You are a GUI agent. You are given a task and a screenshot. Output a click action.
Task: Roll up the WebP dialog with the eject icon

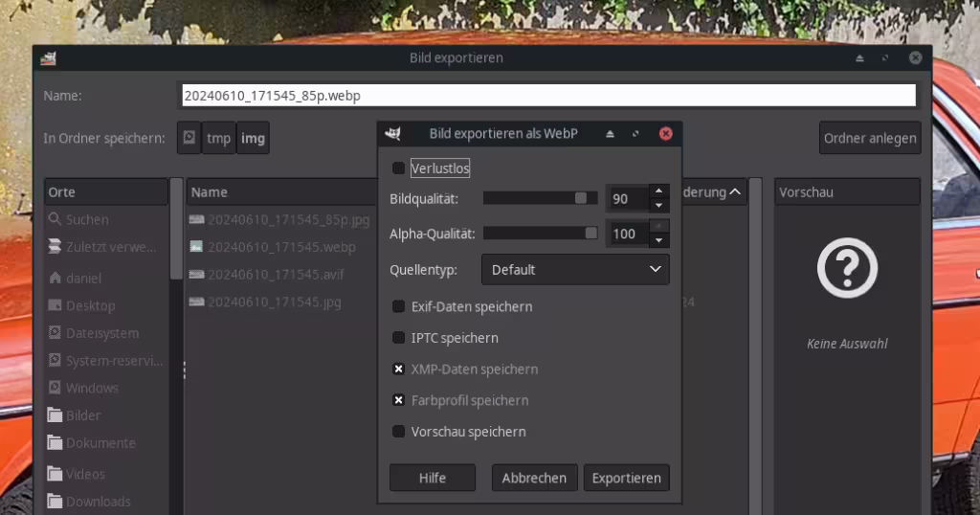[x=610, y=134]
